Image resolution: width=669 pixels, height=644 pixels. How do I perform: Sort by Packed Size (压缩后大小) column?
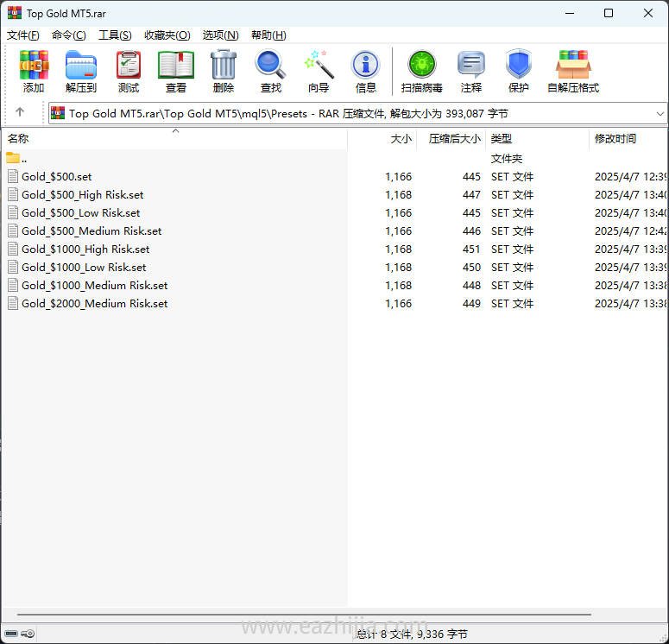tap(451, 139)
